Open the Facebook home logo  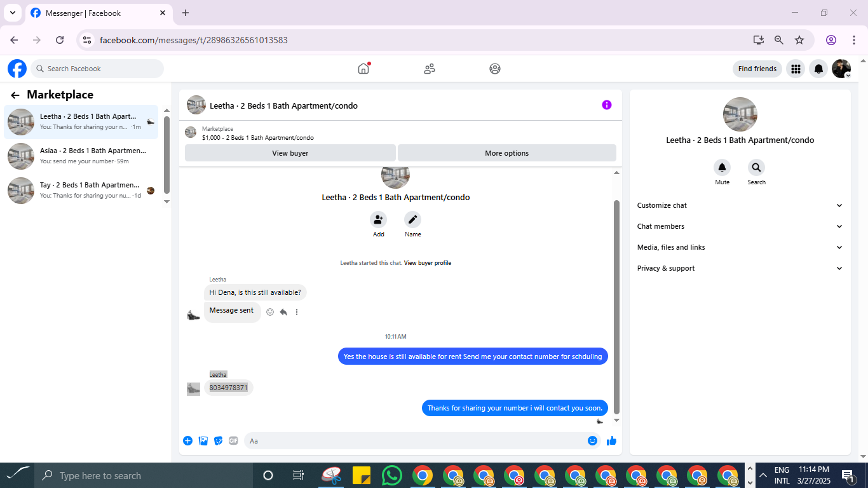(17, 69)
